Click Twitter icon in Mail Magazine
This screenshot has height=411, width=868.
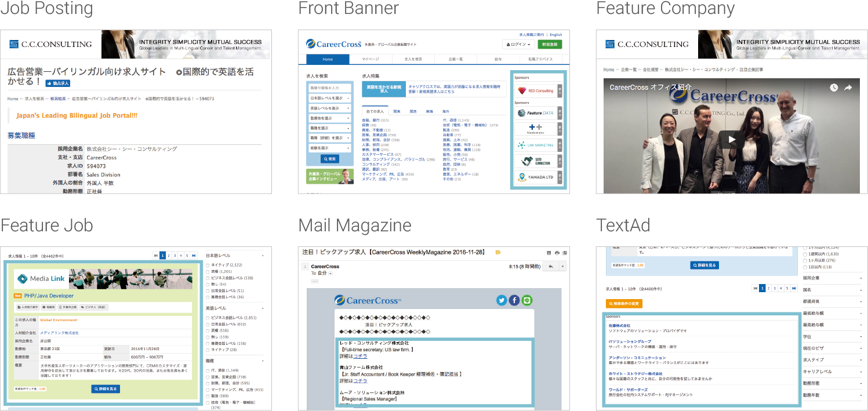[x=502, y=300]
